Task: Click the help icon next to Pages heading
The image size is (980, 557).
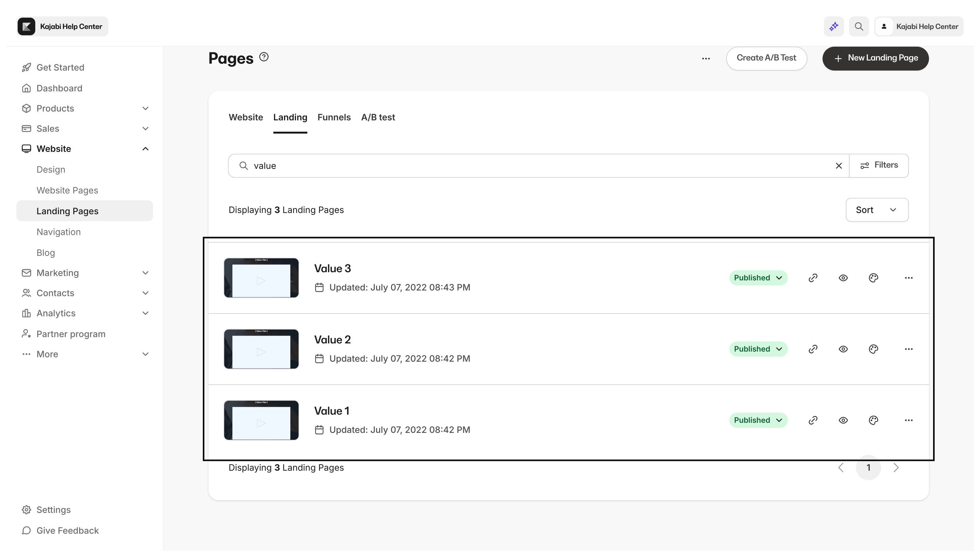Action: coord(264,57)
